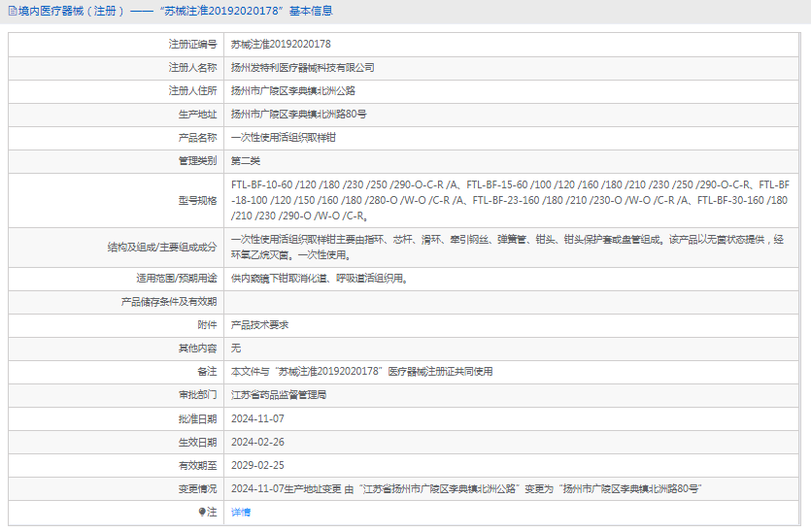Viewport: 811px width, 532px height.
Task: Select 供内窥镜下钳取消化道、呼吸道活组织用 text
Action: click(320, 279)
